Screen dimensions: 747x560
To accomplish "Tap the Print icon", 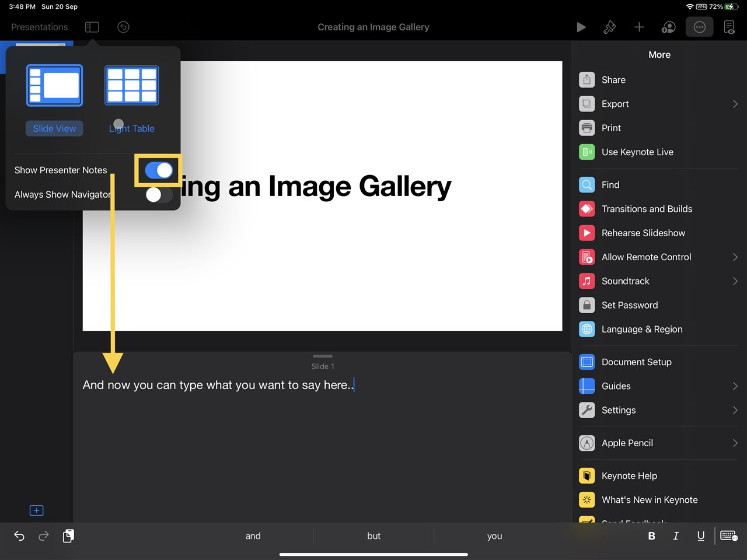I will (x=587, y=128).
